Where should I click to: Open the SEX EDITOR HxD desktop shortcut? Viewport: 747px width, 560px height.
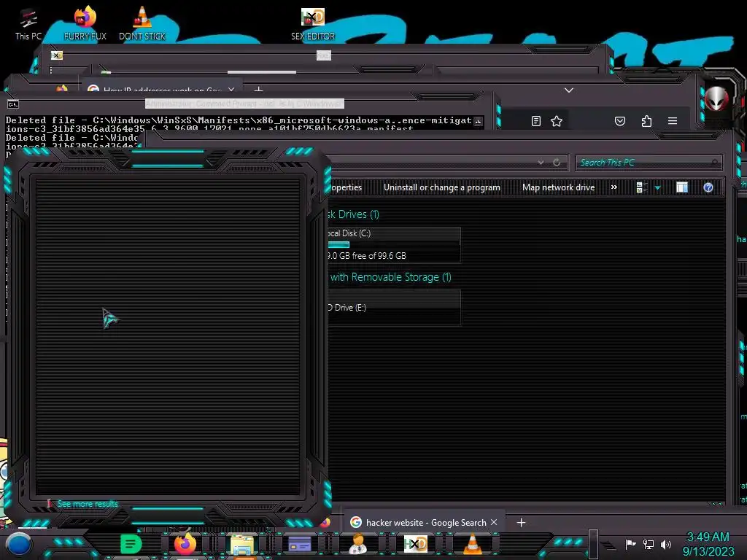pos(313,24)
